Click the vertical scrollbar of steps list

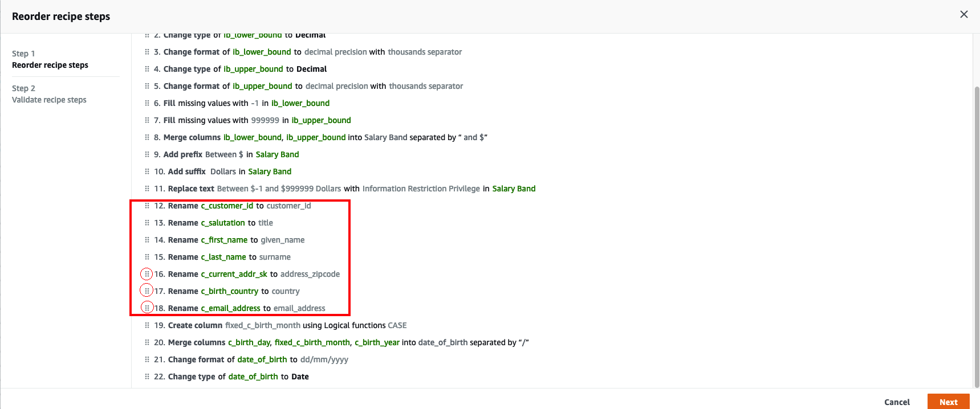[977, 236]
